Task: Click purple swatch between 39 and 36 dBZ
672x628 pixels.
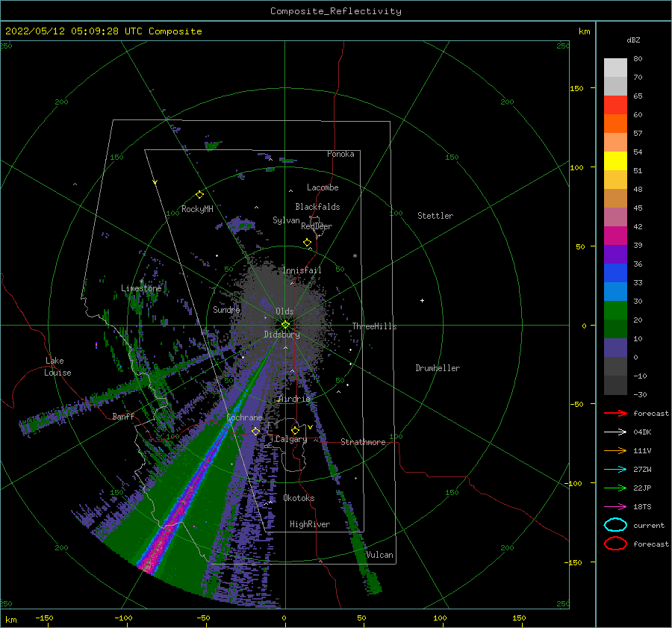Action: [x=615, y=254]
